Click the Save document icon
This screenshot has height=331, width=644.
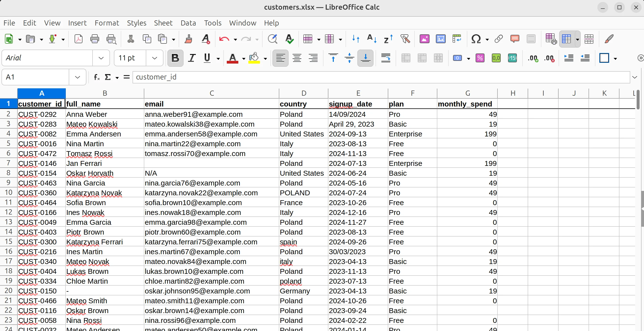pos(52,39)
